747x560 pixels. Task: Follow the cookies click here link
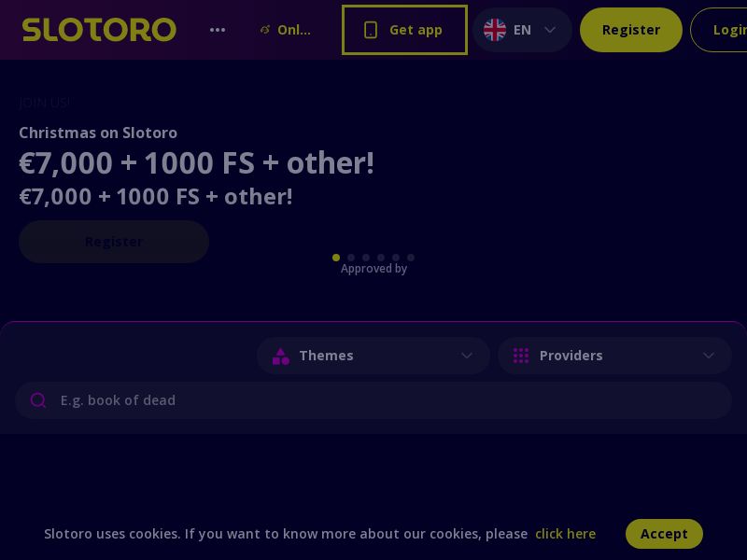[x=565, y=534]
